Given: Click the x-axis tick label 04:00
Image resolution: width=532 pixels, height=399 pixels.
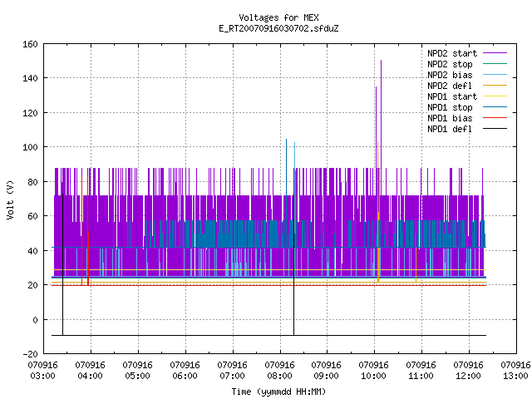Looking at the screenshot, I should coord(91,376).
